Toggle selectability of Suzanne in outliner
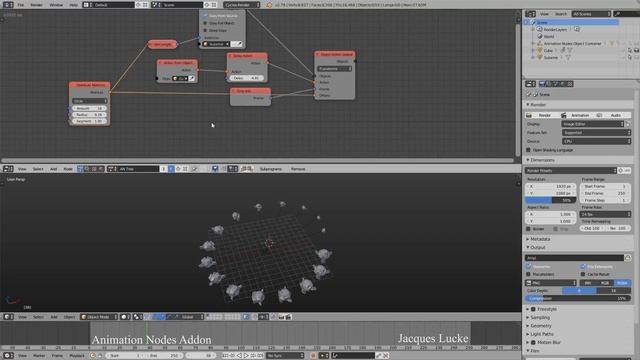The width and height of the screenshot is (640, 360). [x=630, y=58]
